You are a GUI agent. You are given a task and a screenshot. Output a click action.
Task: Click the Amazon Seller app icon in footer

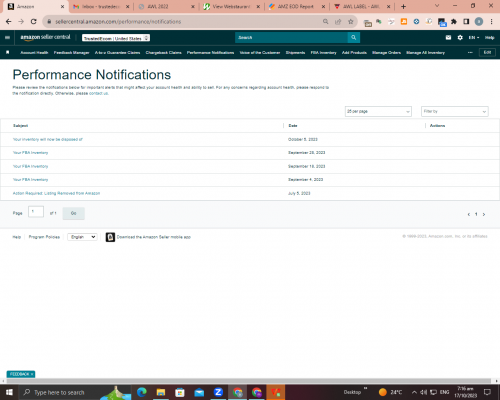point(110,237)
